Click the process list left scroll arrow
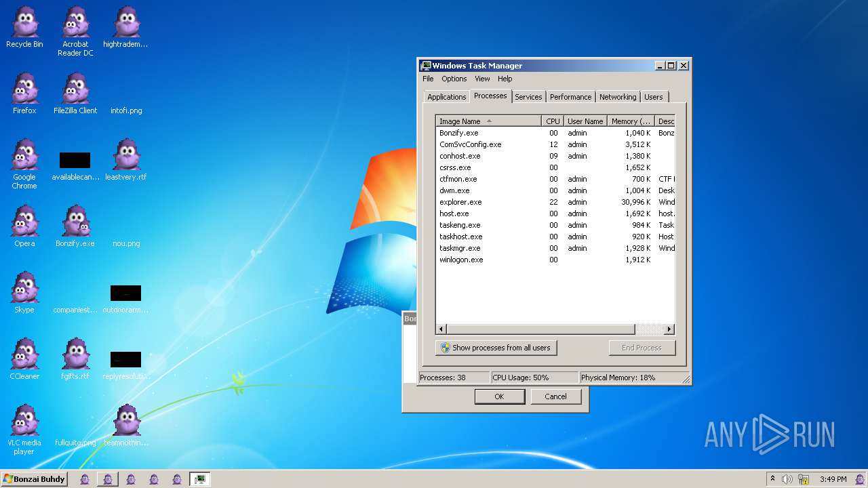 pyautogui.click(x=441, y=329)
